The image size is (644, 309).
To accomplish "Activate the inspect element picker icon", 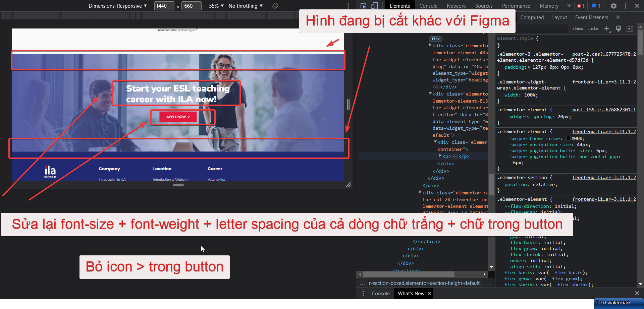I will [x=363, y=6].
